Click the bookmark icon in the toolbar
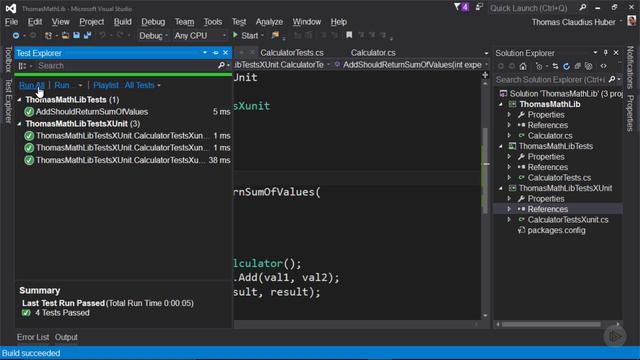 tap(349, 35)
